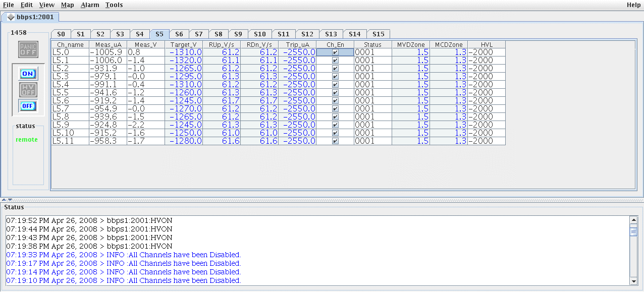The image size is (644, 292).
Task: Toggle Ch_En checkbox for L5.8
Action: [x=335, y=117]
